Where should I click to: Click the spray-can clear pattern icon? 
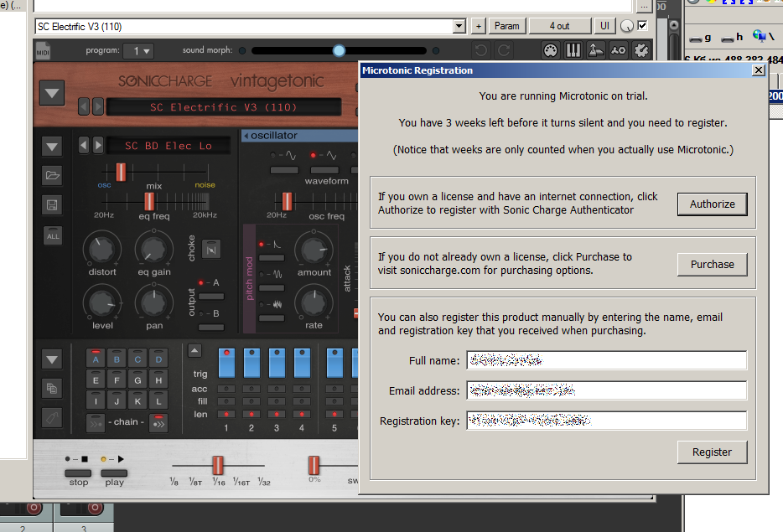point(52,418)
